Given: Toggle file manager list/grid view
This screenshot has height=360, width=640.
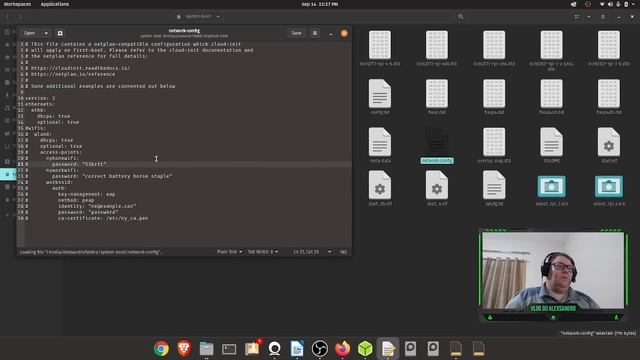Looking at the screenshot, I should (x=577, y=17).
